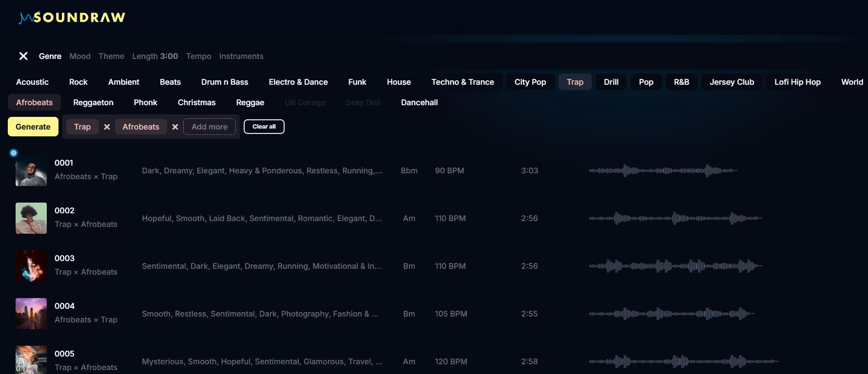Select the Drum n Bass genre
The width and height of the screenshot is (868, 374).
225,82
